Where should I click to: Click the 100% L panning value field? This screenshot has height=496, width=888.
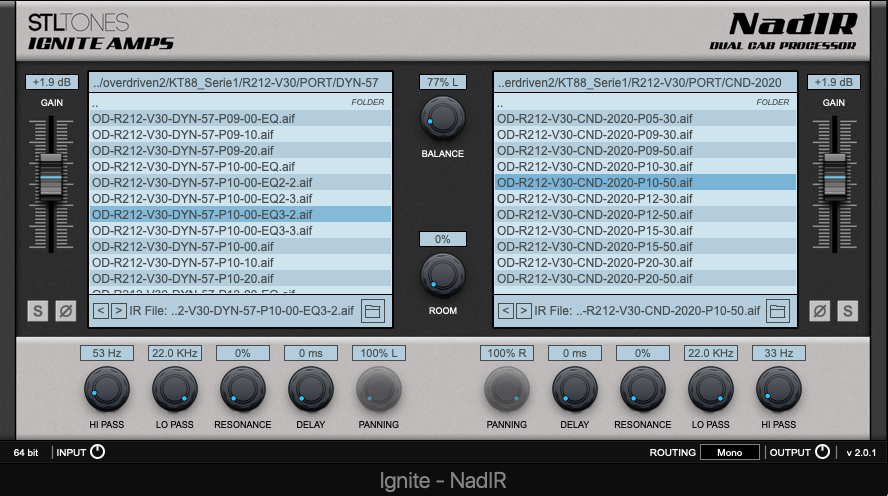[378, 353]
